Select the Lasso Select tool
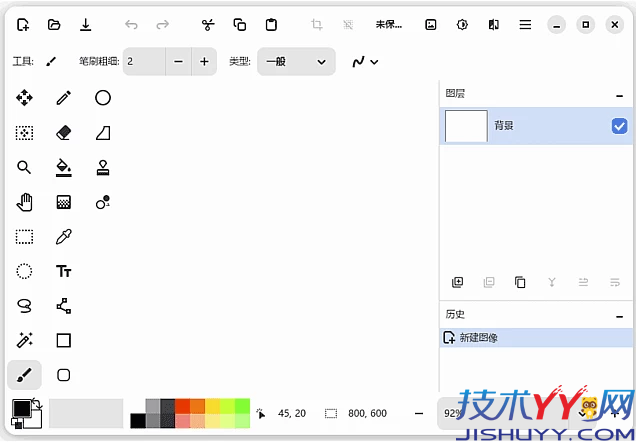The height and width of the screenshot is (442, 636). [24, 306]
